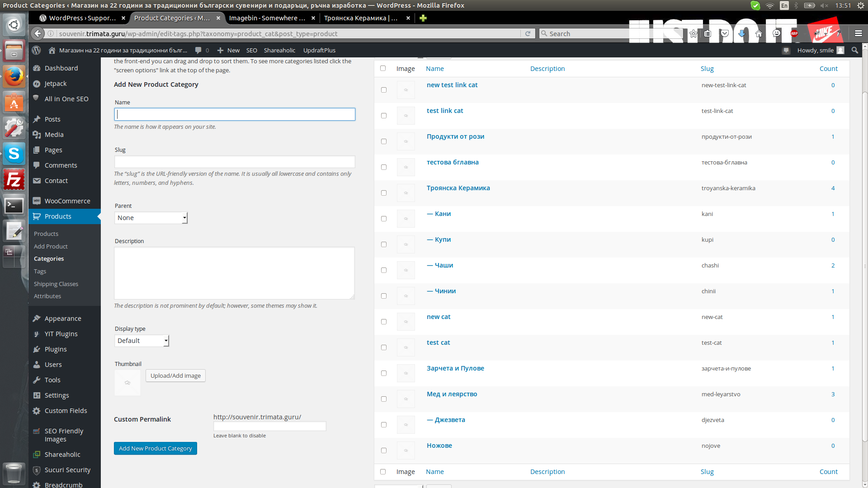Open the Appearance brush icon
Image resolution: width=868 pixels, height=488 pixels.
[x=37, y=319]
